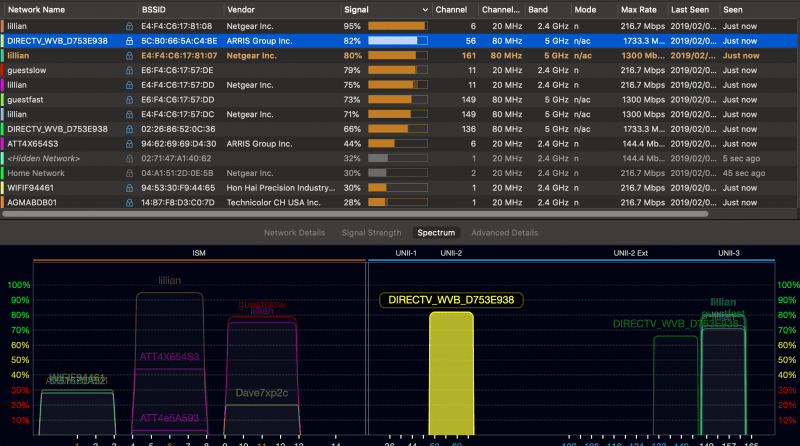
Task: Click the horizontal scrollbar under the network table
Action: 355,214
